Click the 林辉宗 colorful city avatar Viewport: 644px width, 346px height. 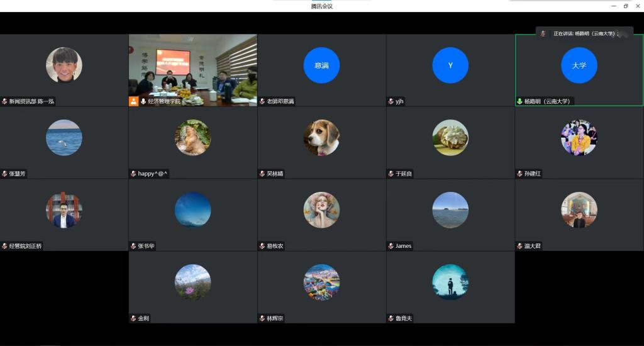(x=321, y=282)
